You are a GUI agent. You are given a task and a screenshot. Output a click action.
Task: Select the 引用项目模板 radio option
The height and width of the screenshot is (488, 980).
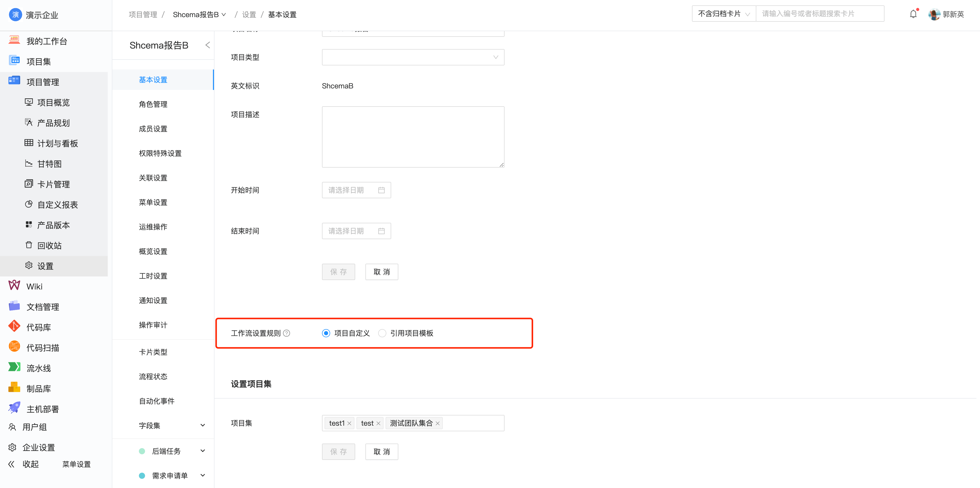click(382, 333)
